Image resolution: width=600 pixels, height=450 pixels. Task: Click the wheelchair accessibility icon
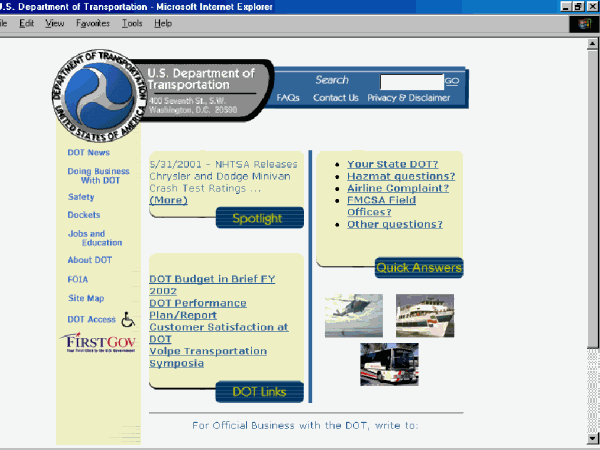pyautogui.click(x=127, y=320)
